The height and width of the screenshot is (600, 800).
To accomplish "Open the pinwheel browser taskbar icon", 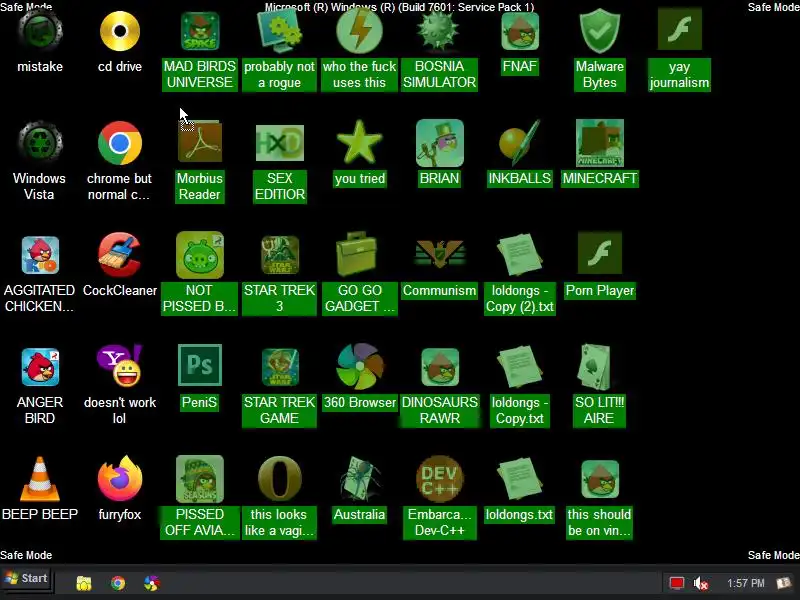I will [152, 583].
